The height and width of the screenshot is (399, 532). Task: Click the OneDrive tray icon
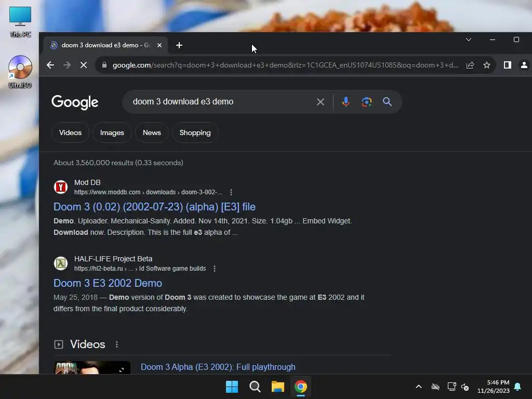coord(435,387)
